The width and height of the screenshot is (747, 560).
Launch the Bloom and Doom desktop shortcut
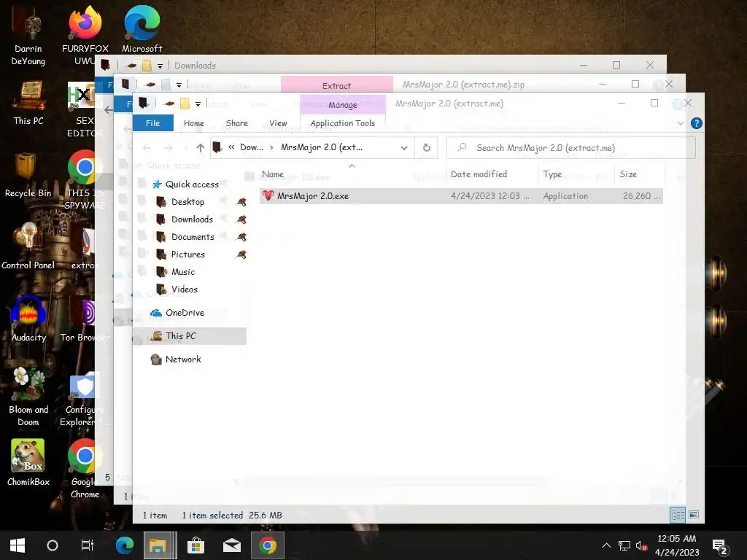coord(28,397)
